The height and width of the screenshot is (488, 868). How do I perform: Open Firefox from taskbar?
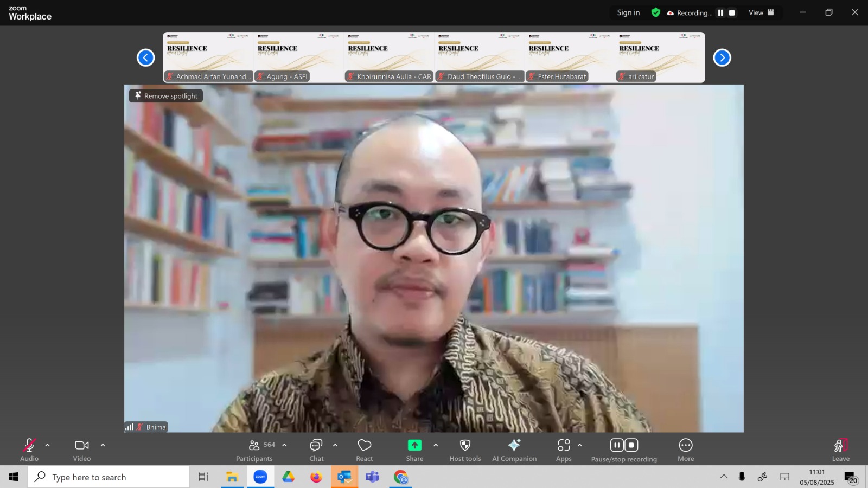coord(316,477)
